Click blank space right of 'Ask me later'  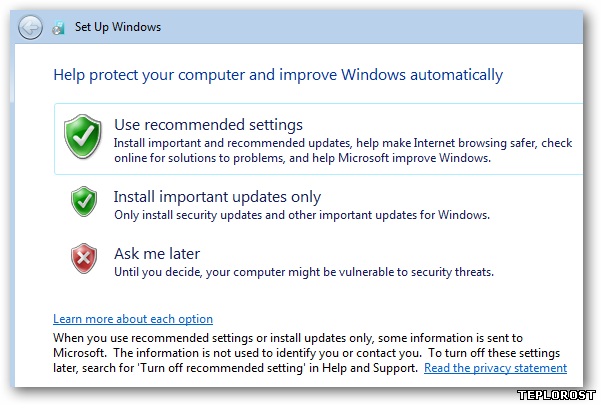(400, 253)
